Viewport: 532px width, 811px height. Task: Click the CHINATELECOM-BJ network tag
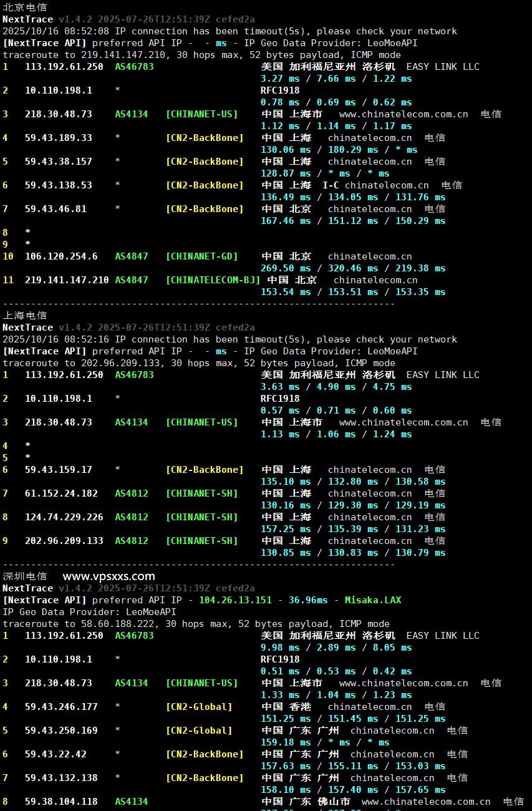(x=213, y=280)
